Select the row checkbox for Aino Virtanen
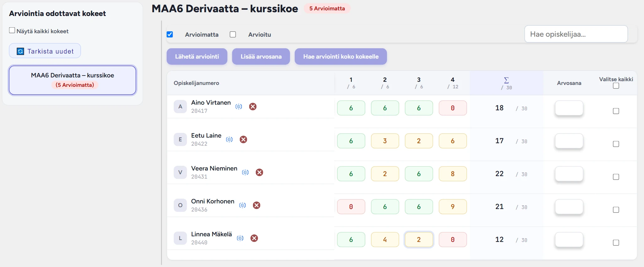644x267 pixels. click(x=616, y=111)
